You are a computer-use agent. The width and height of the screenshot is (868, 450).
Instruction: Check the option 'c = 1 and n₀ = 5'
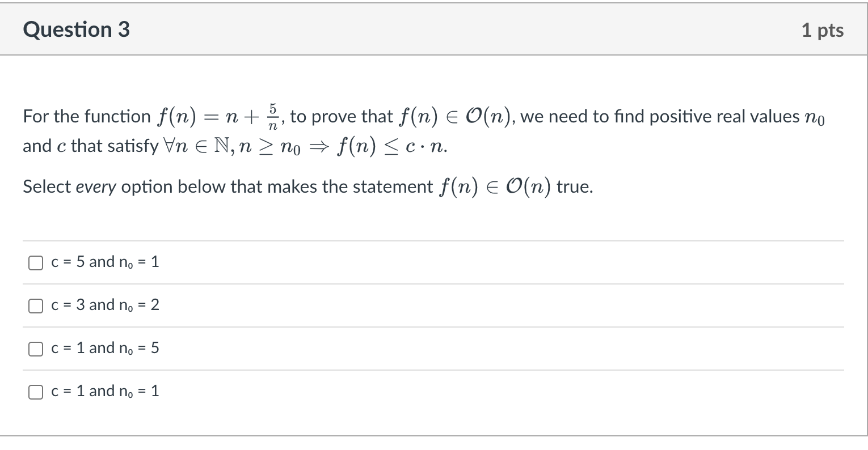pyautogui.click(x=35, y=349)
